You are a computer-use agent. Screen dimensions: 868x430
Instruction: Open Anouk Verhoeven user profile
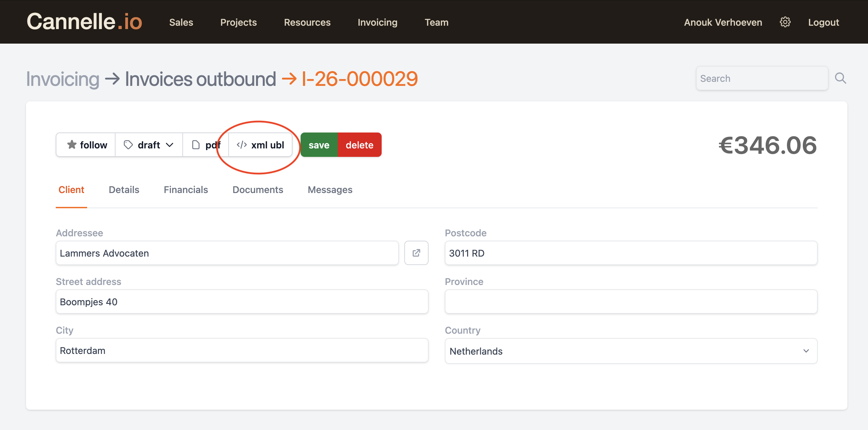click(x=723, y=22)
